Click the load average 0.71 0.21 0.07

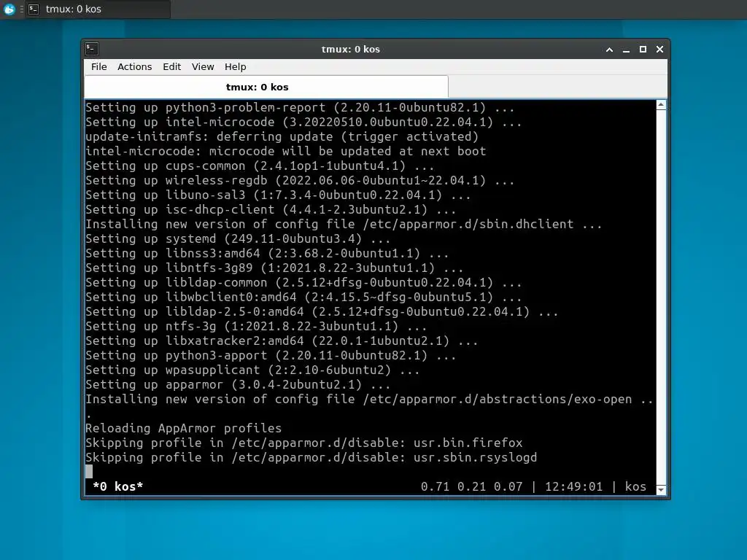[x=472, y=486]
